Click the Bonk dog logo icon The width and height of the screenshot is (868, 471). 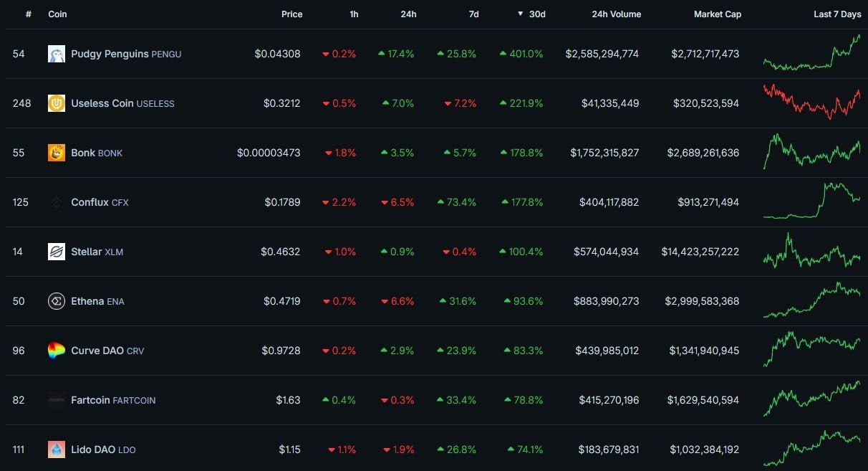57,153
